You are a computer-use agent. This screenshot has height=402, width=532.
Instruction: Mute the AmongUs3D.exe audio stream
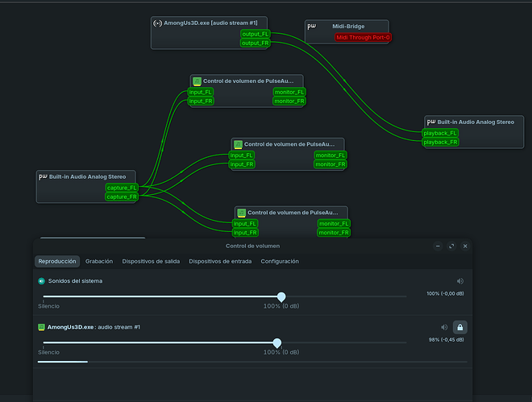pyautogui.click(x=444, y=327)
